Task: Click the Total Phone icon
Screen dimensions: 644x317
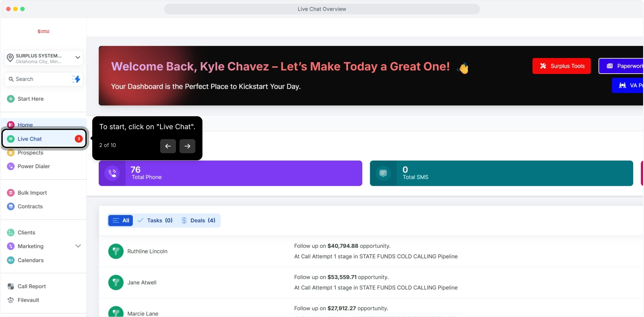Action: [x=112, y=173]
